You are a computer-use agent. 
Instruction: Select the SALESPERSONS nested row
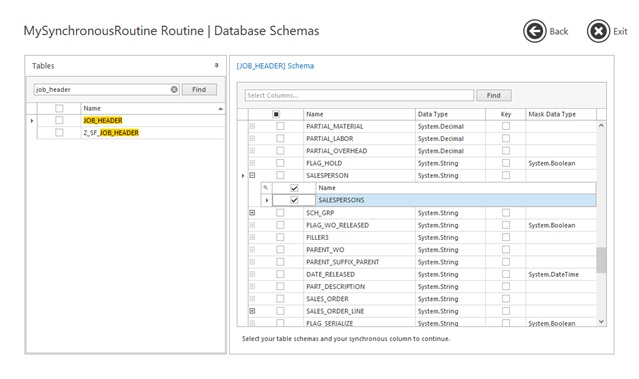click(x=428, y=200)
